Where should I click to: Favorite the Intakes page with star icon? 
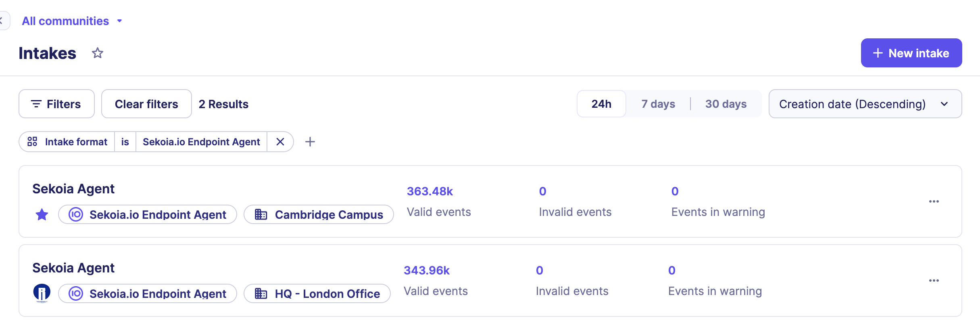98,53
